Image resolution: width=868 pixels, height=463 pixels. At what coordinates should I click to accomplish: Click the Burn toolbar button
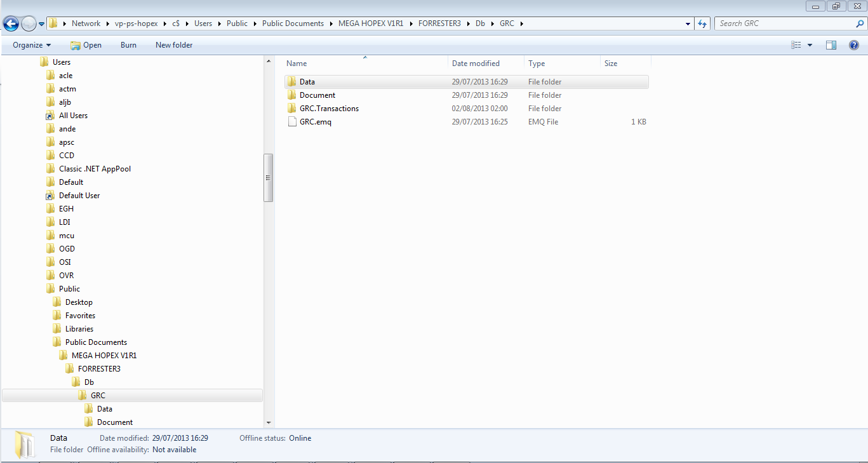click(x=128, y=45)
